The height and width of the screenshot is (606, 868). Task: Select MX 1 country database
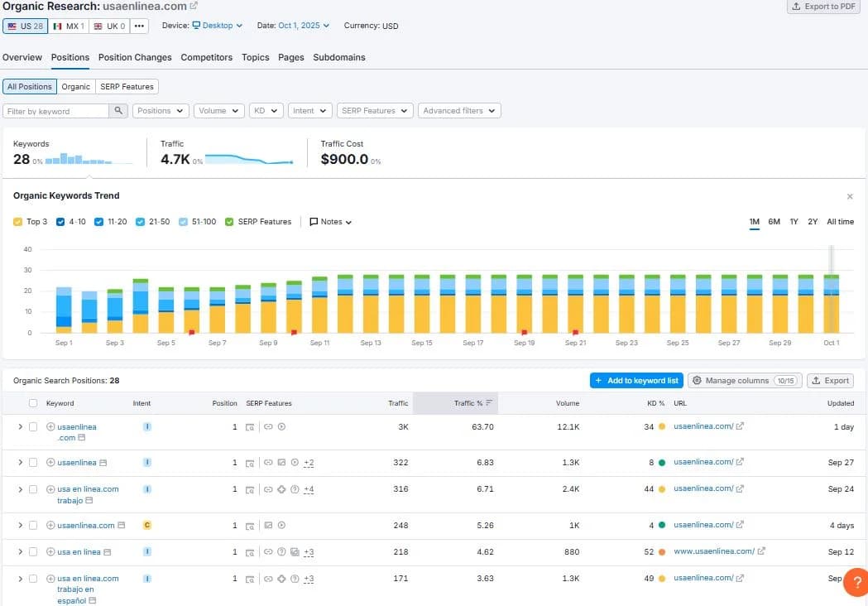(x=69, y=26)
